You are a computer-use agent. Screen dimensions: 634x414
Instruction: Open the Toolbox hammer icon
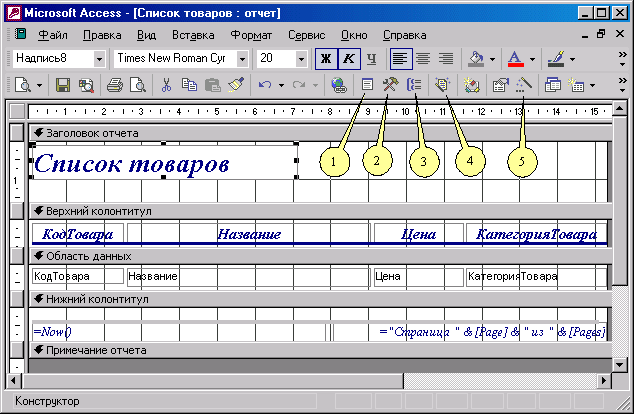click(391, 86)
